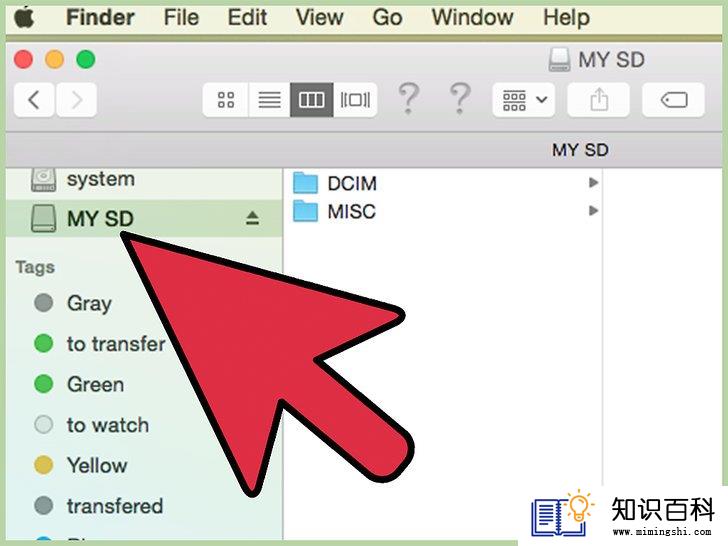Open the Apple menu
The width and height of the screenshot is (728, 546).
tap(24, 18)
